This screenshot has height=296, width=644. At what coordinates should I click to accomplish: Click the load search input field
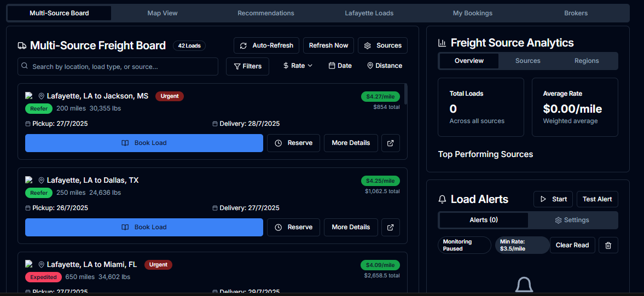coord(118,67)
